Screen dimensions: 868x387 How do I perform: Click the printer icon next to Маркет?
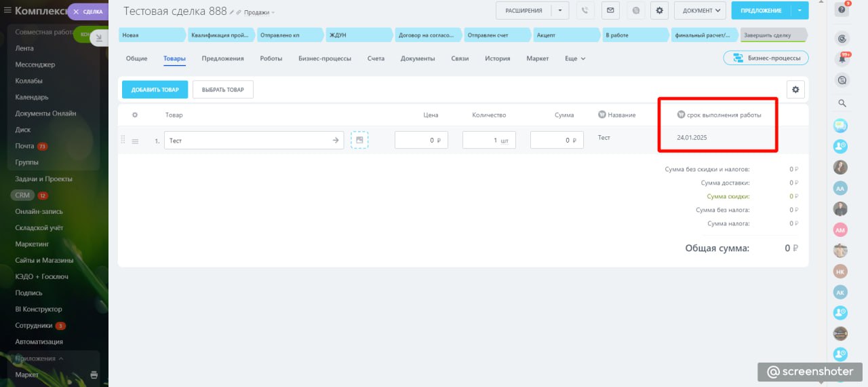94,375
